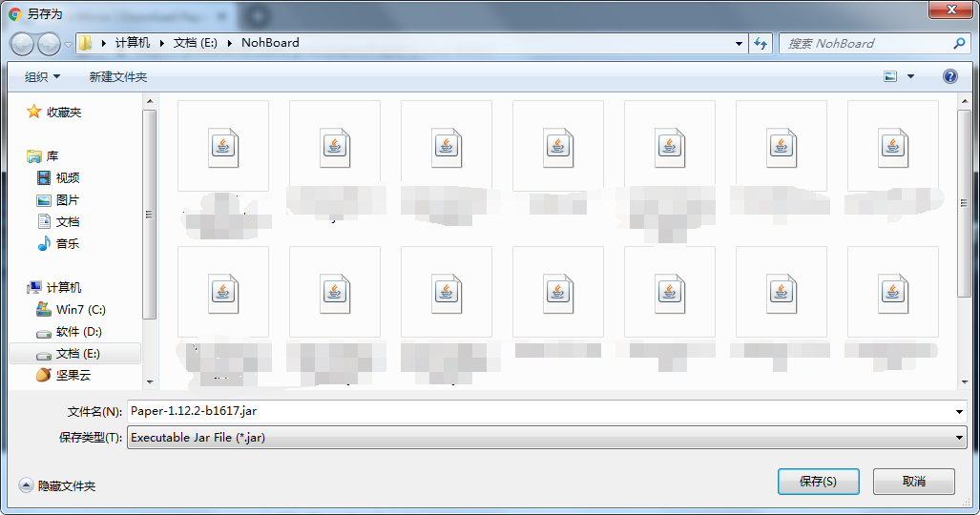Viewport: 980px width, 515px height.
Task: Open the 组织 menu
Action: click(x=42, y=77)
